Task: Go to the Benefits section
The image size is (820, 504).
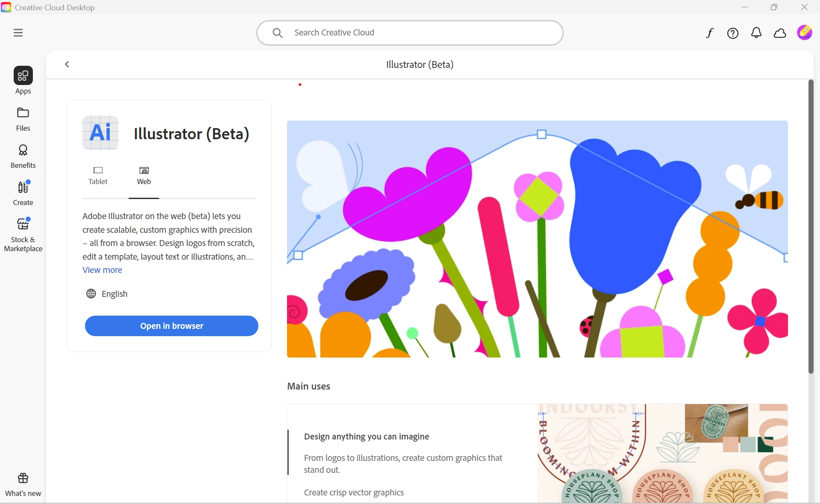Action: (23, 156)
